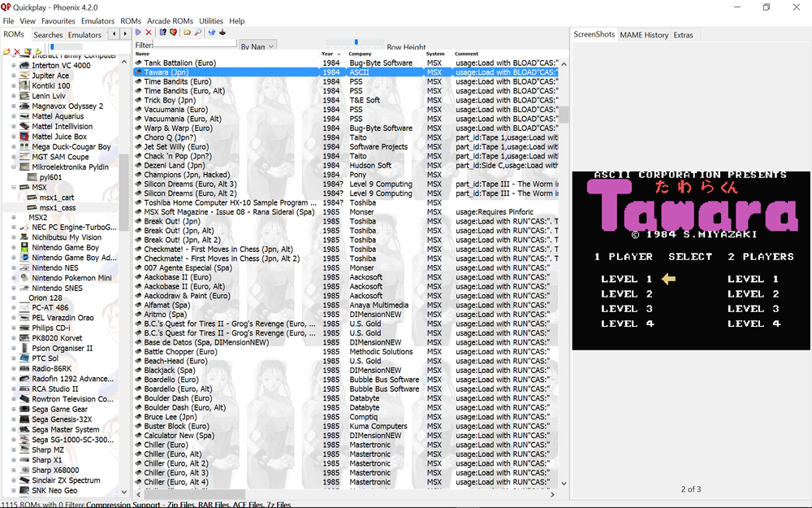Sort the list by the Company column header

pyautogui.click(x=361, y=54)
